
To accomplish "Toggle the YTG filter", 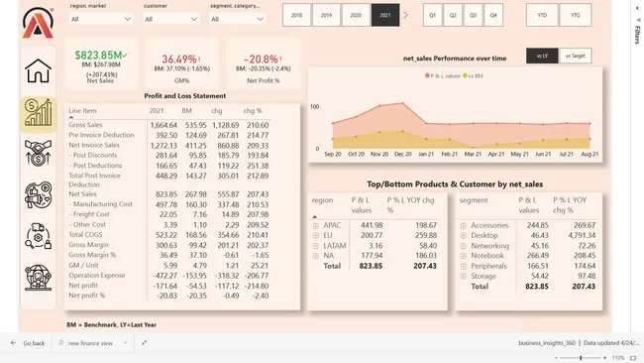I will tap(575, 15).
